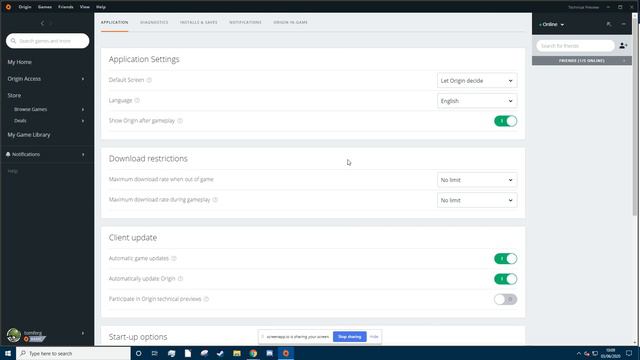The image size is (640, 360).
Task: Open info icon next to Default Screen
Action: 149,80
